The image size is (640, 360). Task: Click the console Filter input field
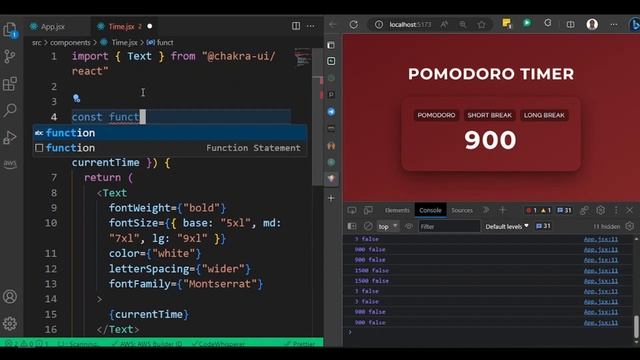[449, 227]
